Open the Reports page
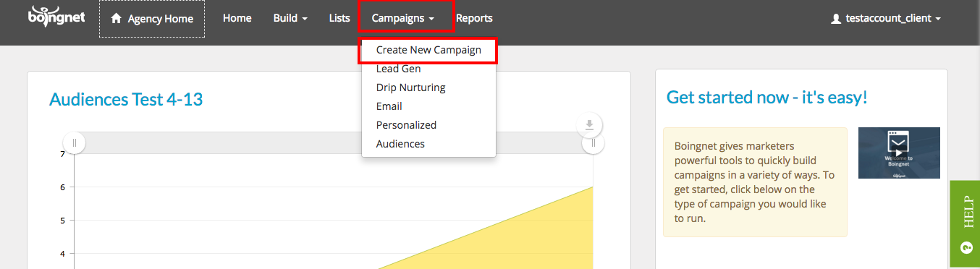Image resolution: width=980 pixels, height=269 pixels. pyautogui.click(x=474, y=18)
